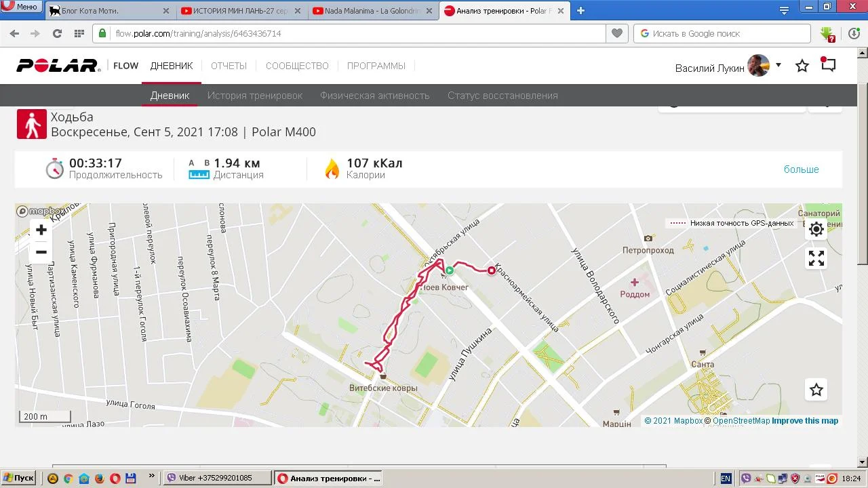Screen dimensions: 868x488
Task: Open the Opera Меню button
Action: tap(20, 7)
